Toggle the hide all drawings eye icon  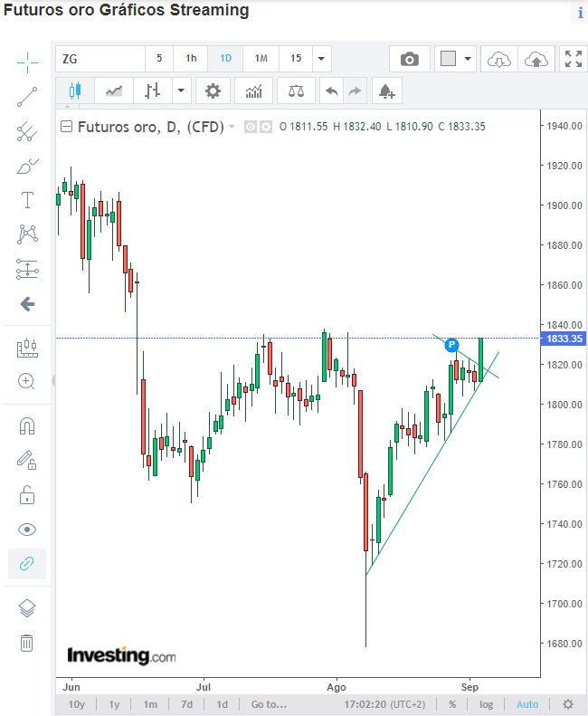click(x=27, y=530)
